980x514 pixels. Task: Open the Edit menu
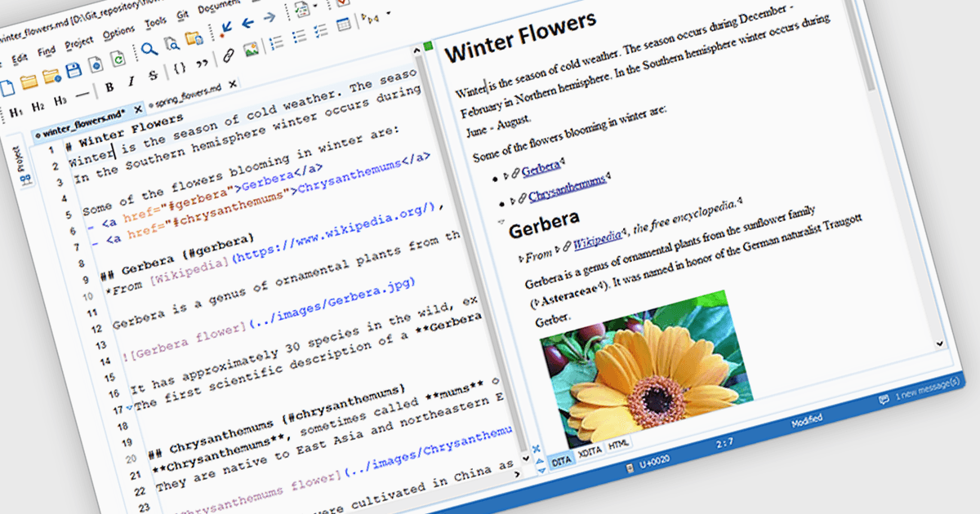point(20,59)
